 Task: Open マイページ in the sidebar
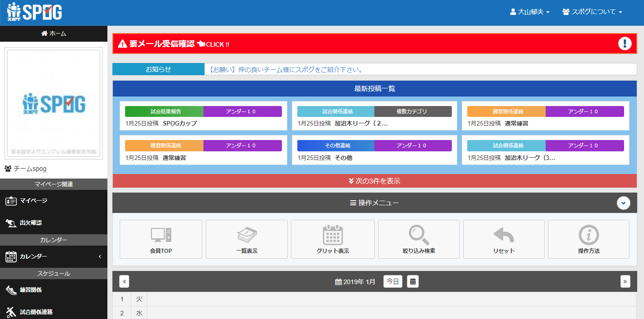pos(34,201)
